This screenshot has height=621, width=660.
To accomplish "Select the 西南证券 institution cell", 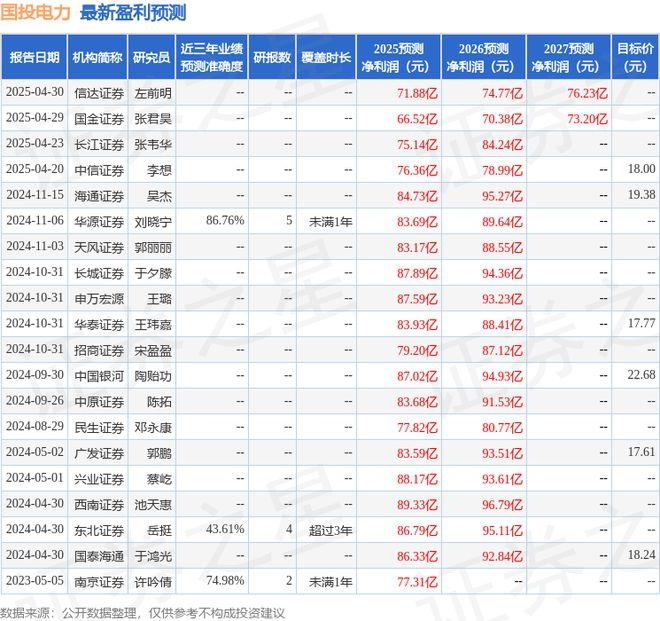I will coord(99,504).
